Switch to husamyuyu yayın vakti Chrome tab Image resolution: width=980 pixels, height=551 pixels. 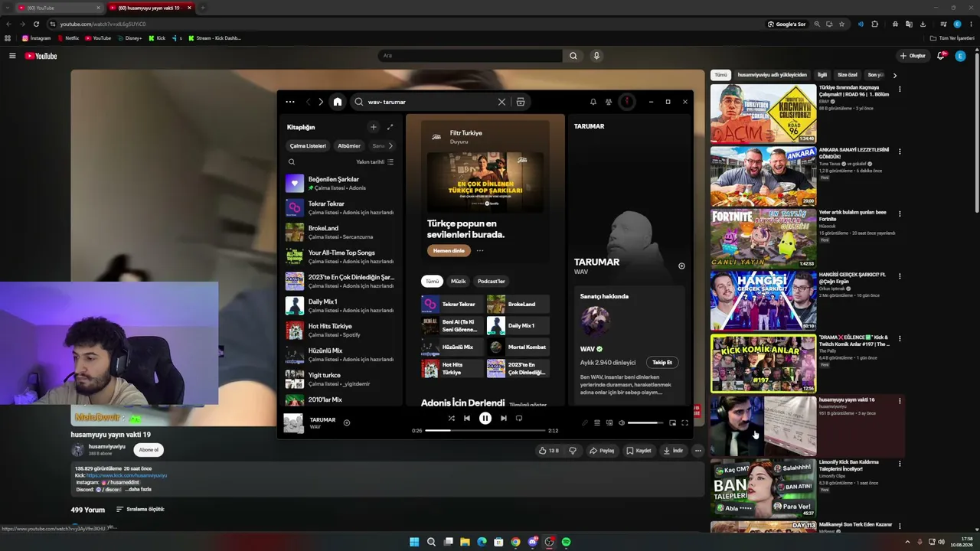point(150,8)
